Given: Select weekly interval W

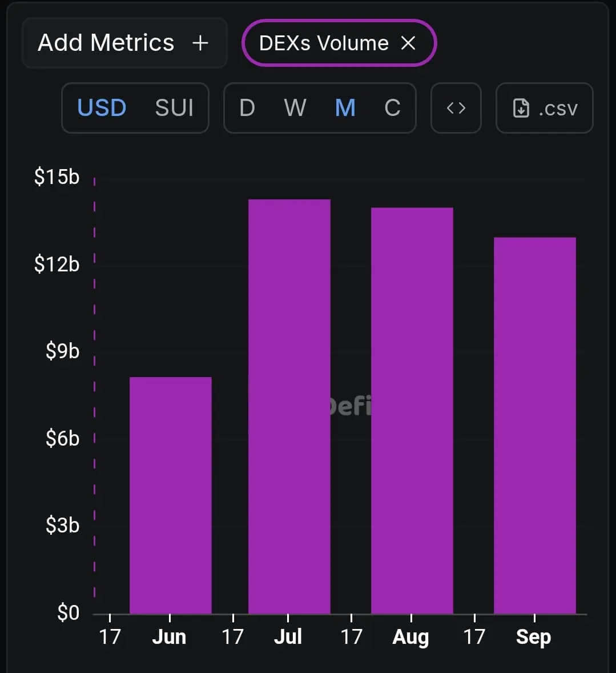Looking at the screenshot, I should pyautogui.click(x=295, y=108).
